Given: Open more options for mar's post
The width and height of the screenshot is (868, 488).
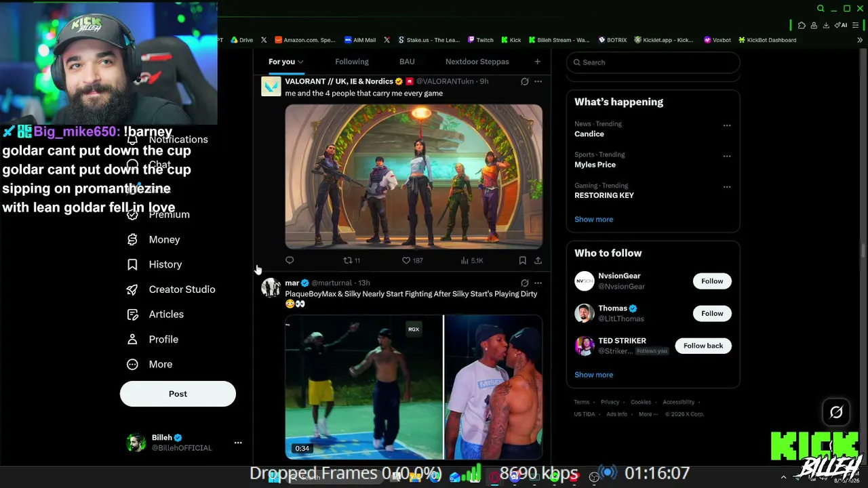Looking at the screenshot, I should [x=538, y=283].
